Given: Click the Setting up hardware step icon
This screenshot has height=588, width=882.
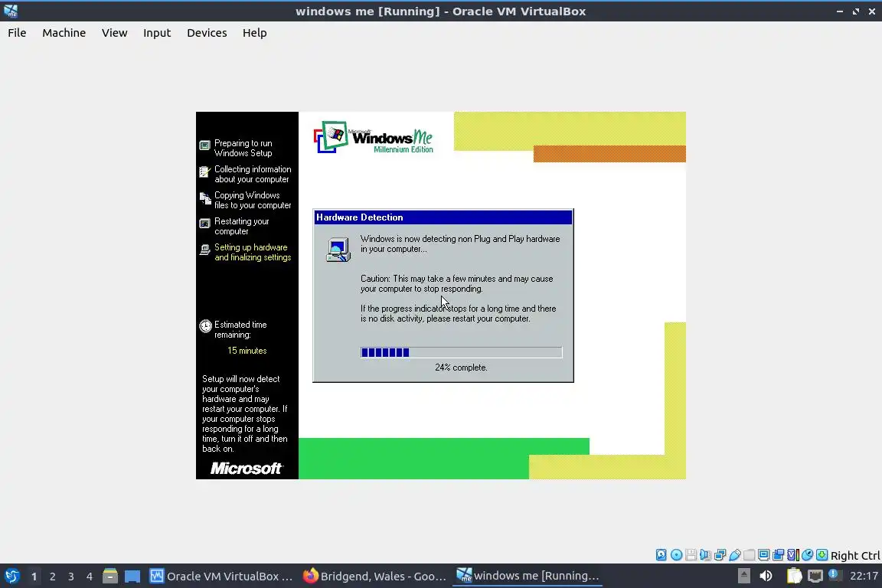Looking at the screenshot, I should pyautogui.click(x=204, y=250).
